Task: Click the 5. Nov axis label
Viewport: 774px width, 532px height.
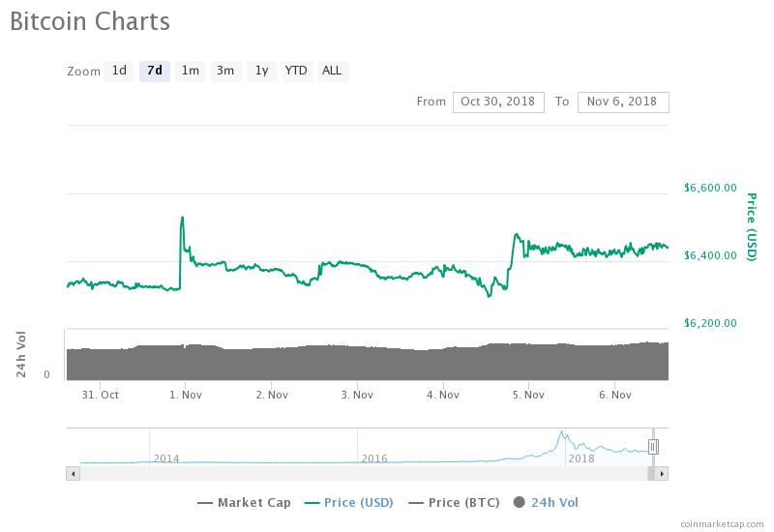Action: [x=528, y=395]
